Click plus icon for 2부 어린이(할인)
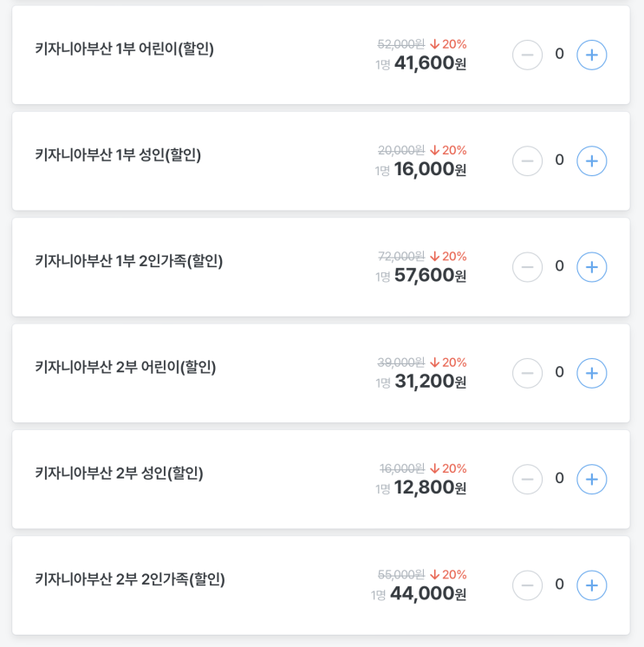This screenshot has height=647, width=644. click(x=591, y=373)
